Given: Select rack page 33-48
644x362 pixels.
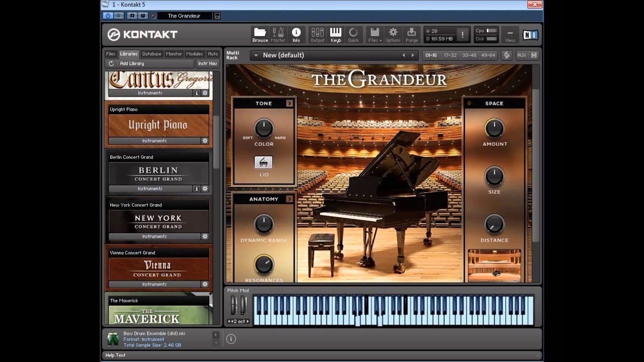Looking at the screenshot, I should tap(469, 55).
